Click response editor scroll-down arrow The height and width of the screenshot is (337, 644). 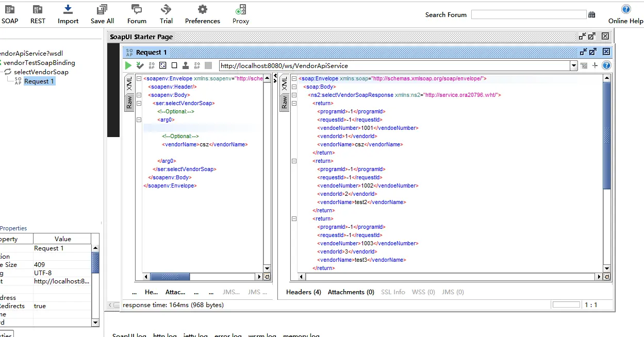[607, 268]
